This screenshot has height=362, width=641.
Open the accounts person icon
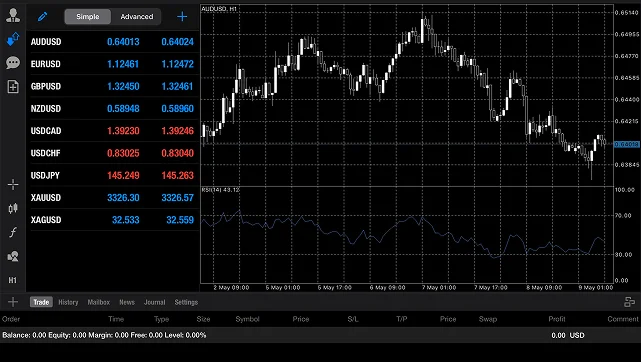click(x=13, y=16)
